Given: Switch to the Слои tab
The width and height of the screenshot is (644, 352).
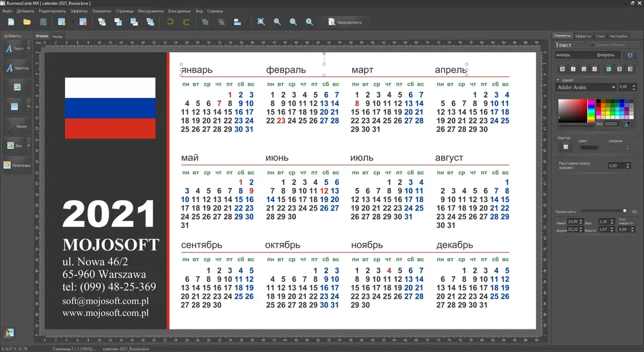Looking at the screenshot, I should [x=600, y=36].
